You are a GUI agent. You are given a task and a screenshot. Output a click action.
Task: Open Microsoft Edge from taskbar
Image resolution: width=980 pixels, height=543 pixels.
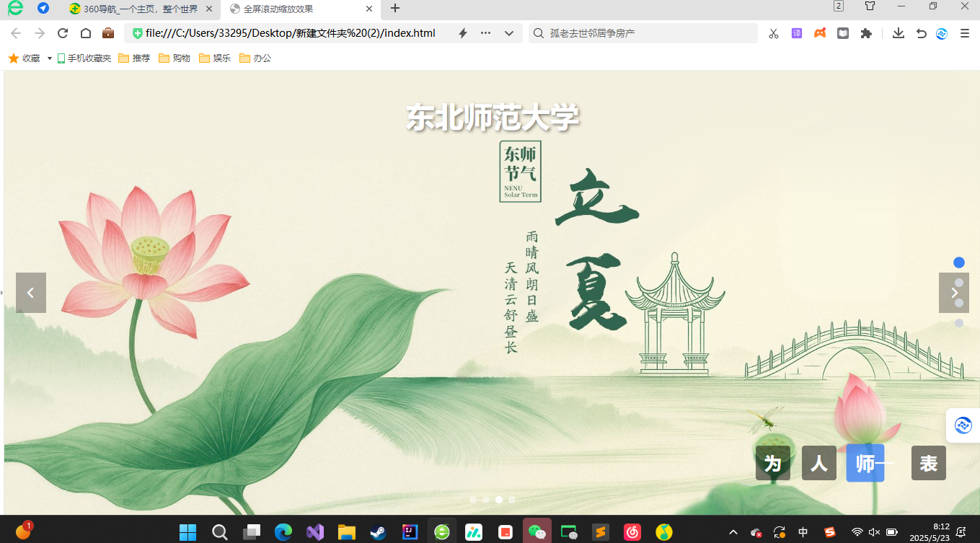point(283,532)
